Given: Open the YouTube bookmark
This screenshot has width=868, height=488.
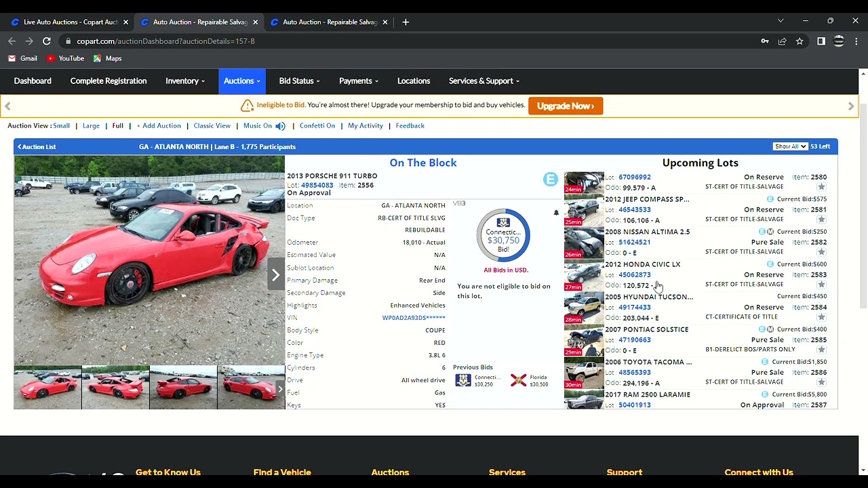Looking at the screenshot, I should click(65, 58).
